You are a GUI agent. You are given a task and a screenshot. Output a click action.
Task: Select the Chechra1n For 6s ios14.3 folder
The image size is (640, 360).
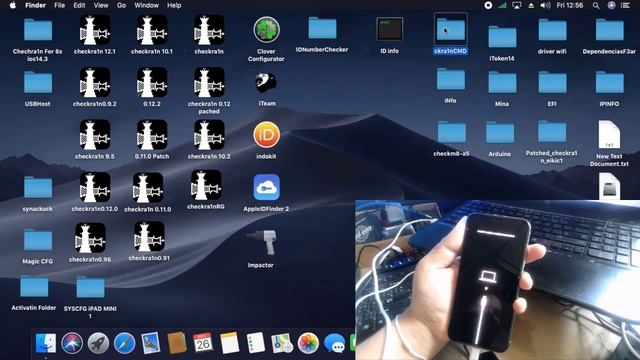(38, 29)
